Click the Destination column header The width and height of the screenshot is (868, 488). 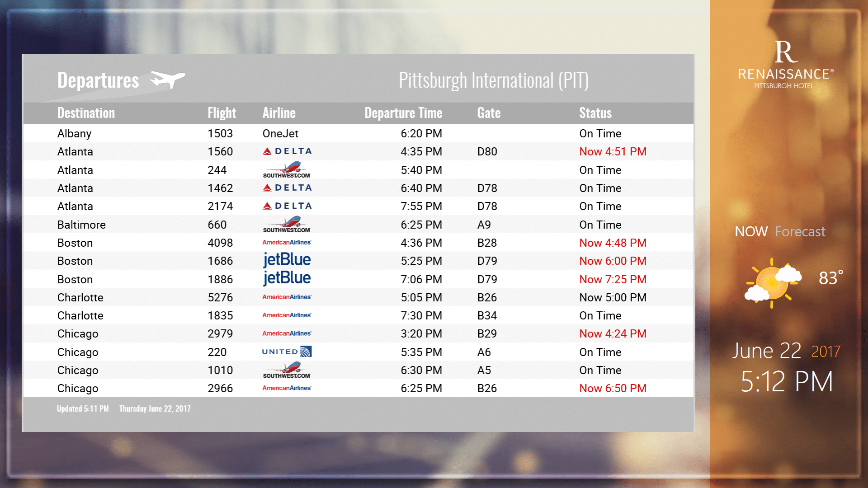click(86, 113)
